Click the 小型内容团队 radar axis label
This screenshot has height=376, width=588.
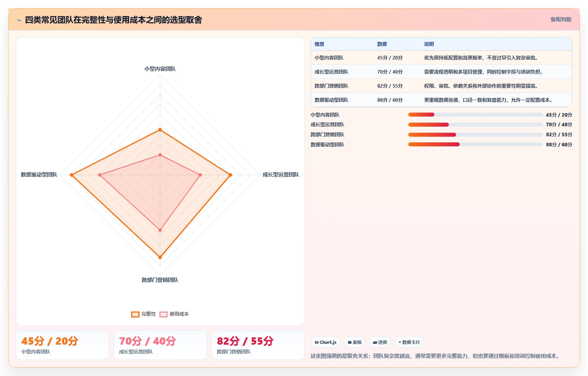pos(160,69)
